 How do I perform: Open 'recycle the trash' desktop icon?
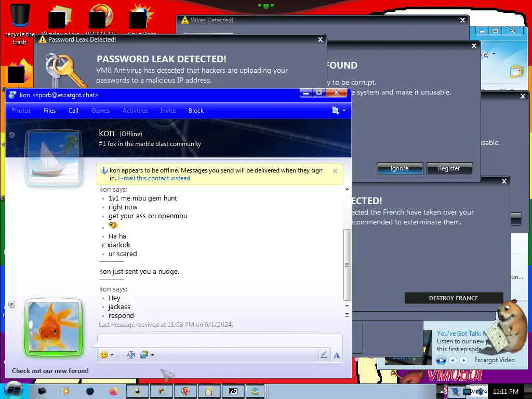coord(20,24)
